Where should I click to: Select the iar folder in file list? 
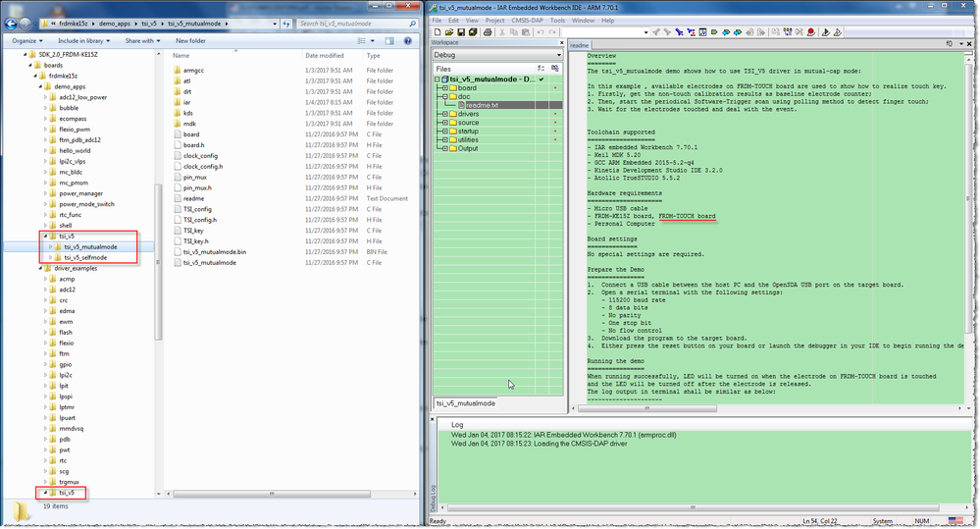pyautogui.click(x=186, y=102)
